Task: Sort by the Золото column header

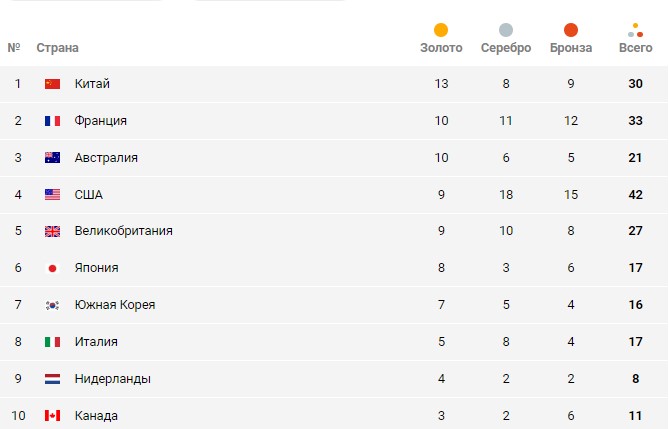Action: click(x=441, y=48)
